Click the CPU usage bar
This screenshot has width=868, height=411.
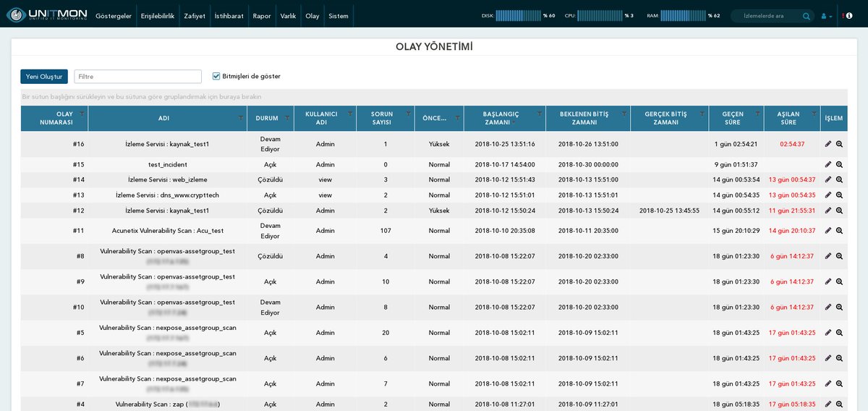point(600,15)
